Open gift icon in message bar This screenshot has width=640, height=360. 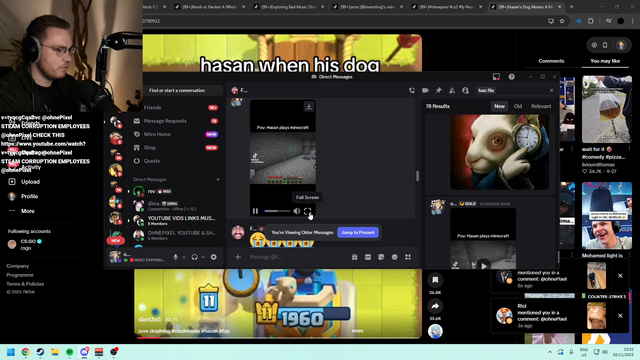click(x=355, y=257)
